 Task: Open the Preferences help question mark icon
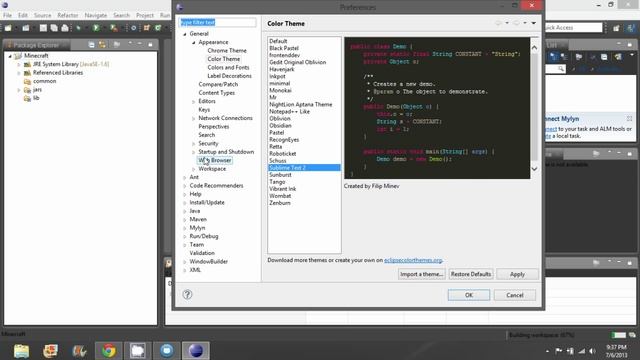point(187,294)
